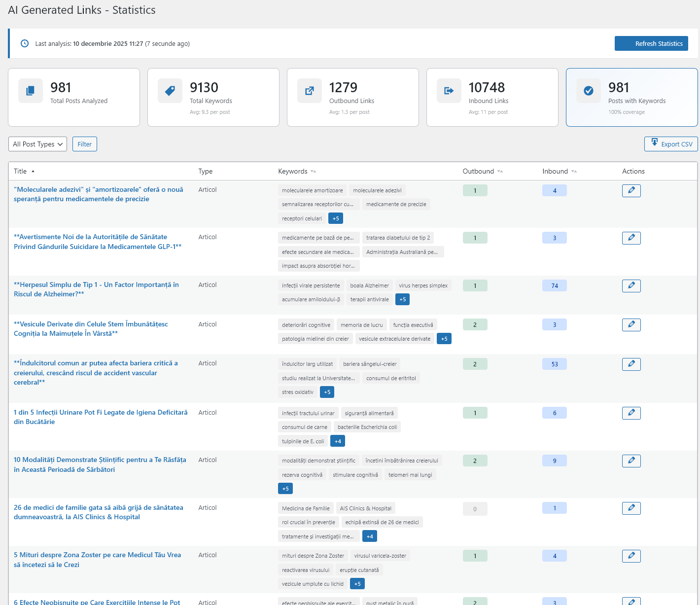This screenshot has height=605, width=700.
Task: Click the clock icon next to last analysis
Action: click(x=25, y=43)
